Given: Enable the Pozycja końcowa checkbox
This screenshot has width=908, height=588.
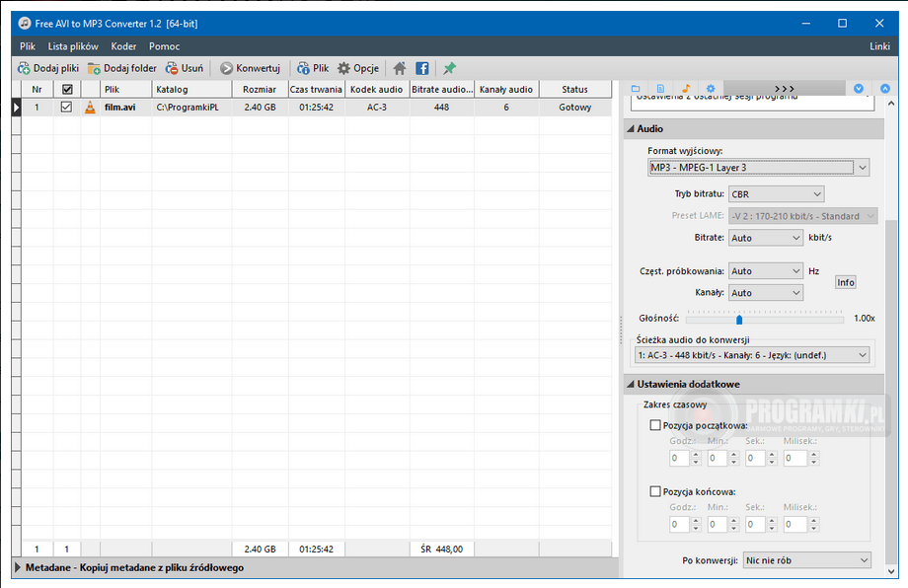Looking at the screenshot, I should (x=655, y=491).
